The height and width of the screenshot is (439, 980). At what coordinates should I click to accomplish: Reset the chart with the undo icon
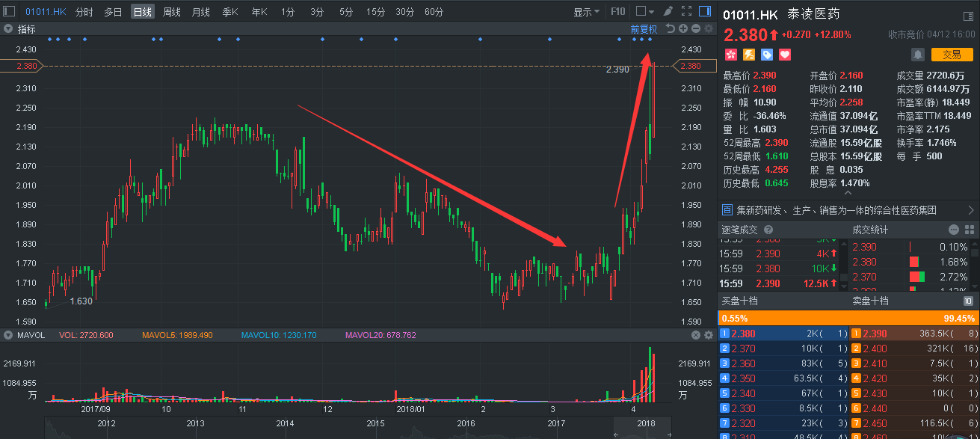tap(671, 29)
